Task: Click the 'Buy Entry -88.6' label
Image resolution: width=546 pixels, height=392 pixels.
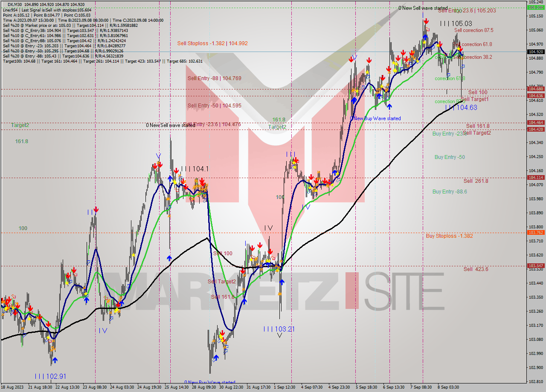Action: click(x=450, y=192)
